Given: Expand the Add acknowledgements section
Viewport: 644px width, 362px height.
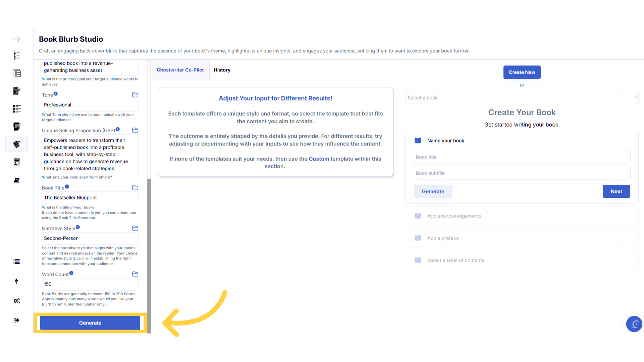Looking at the screenshot, I should pyautogui.click(x=522, y=216).
